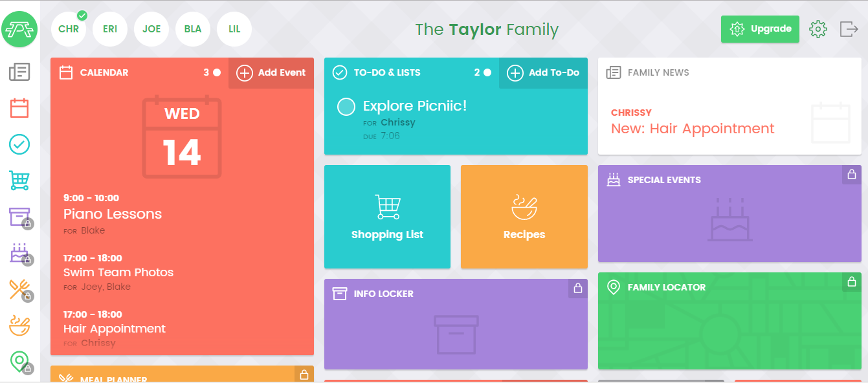Open locked Info Locker sidebar icon
868x383 pixels.
[19, 217]
